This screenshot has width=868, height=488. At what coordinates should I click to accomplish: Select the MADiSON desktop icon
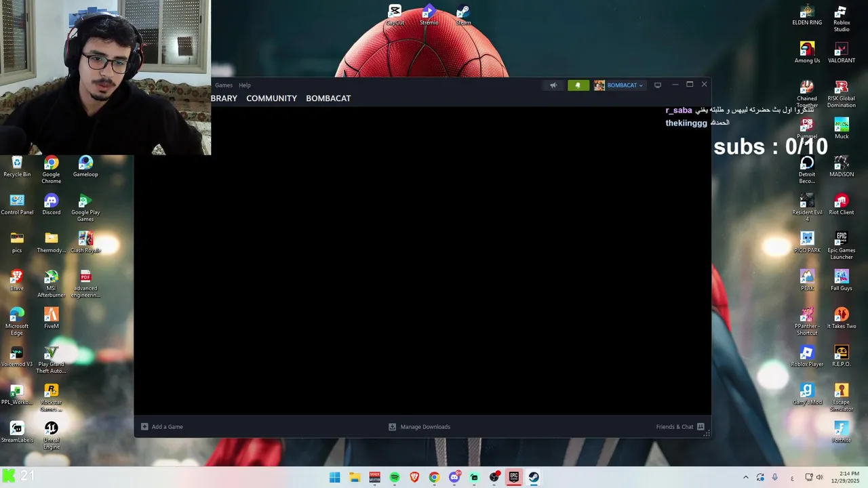[842, 167]
